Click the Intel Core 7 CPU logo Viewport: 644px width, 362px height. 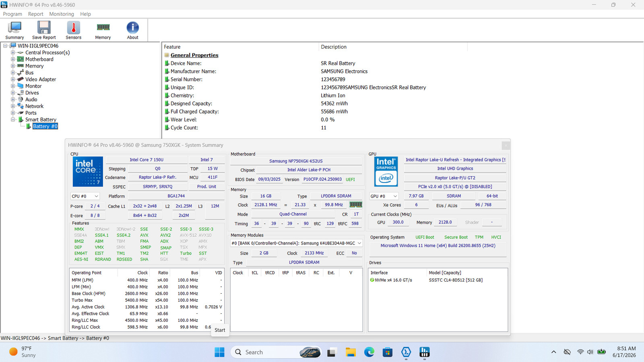(88, 172)
